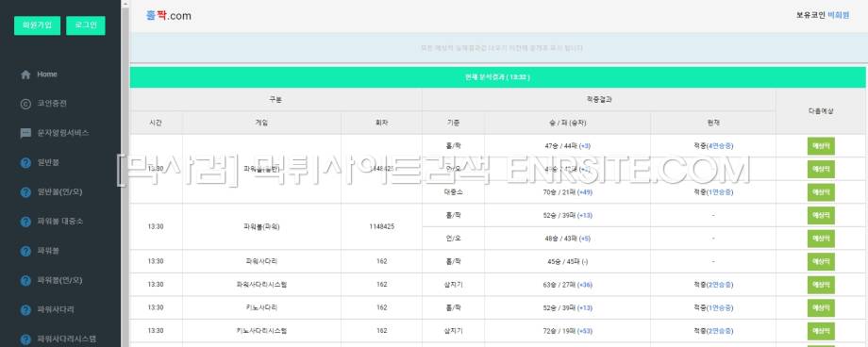The image size is (868, 347).
Task: Click the 문자알림서비스 chat bubble icon
Action: point(25,133)
